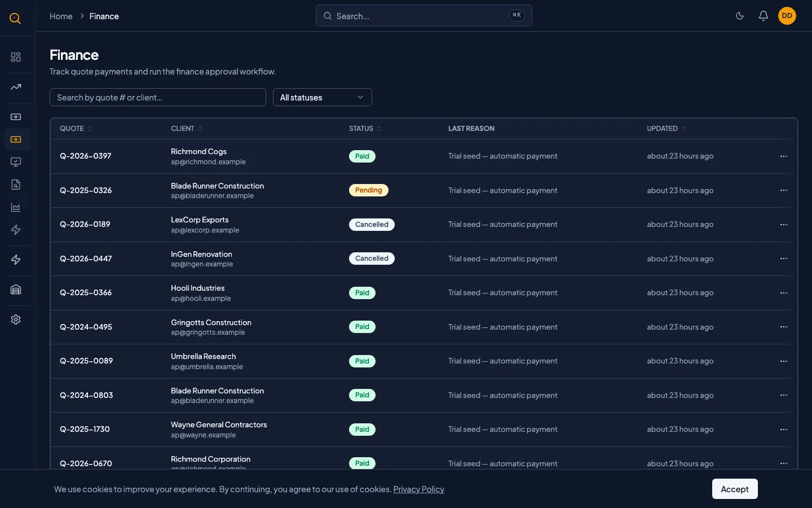Open row actions for Q-2026-0189
The width and height of the screenshot is (812, 508).
783,225
